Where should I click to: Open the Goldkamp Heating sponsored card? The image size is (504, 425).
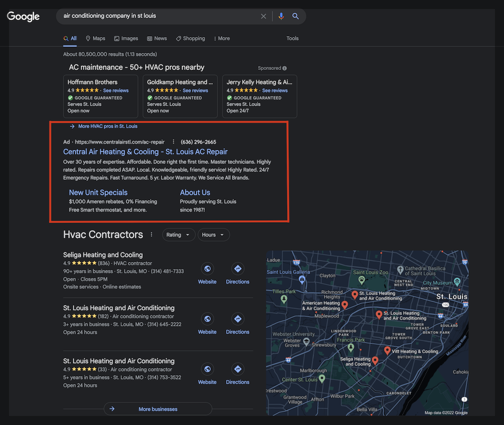[x=180, y=96]
